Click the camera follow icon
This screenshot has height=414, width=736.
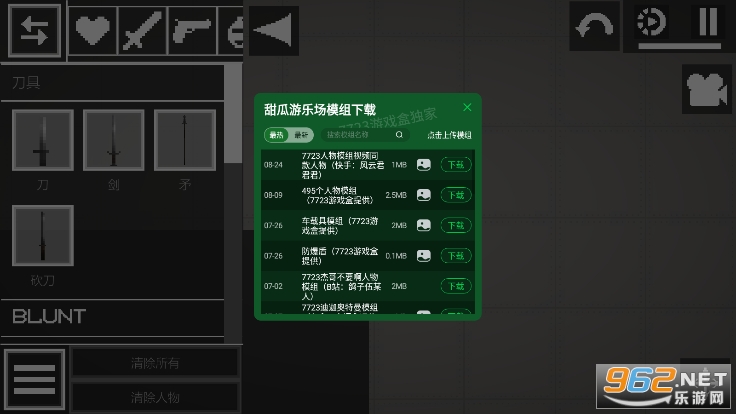point(706,89)
